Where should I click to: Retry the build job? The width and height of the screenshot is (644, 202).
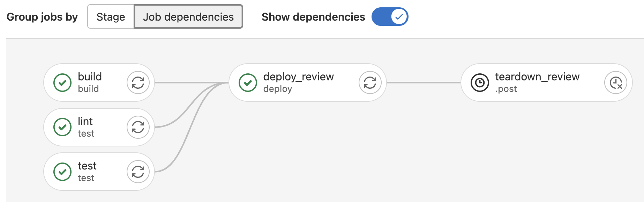tap(138, 83)
